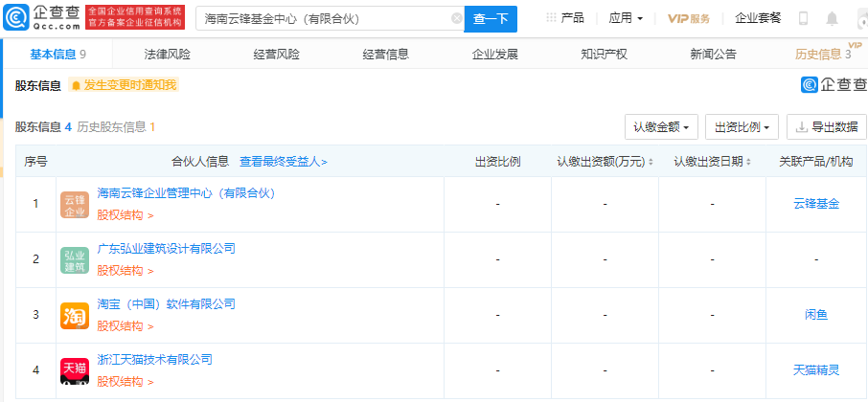Switch to the 经营风险 tab
This screenshot has width=868, height=402.
pos(277,55)
